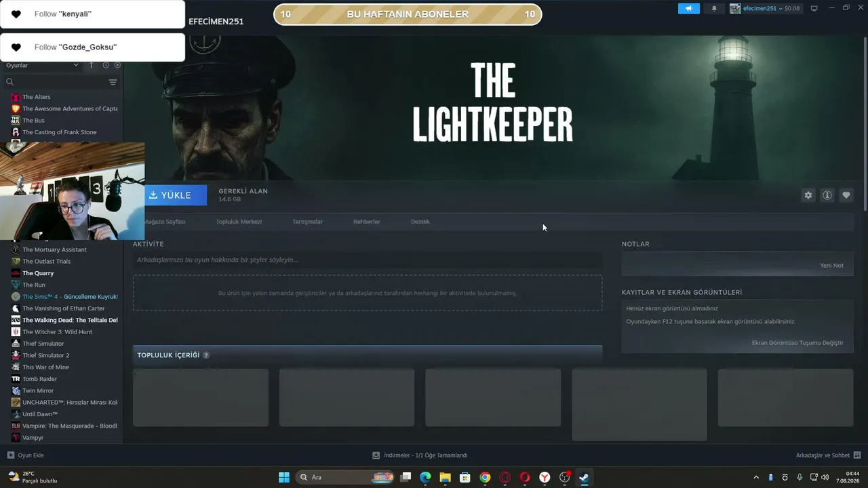Open the Mağaza Sayfası tab

click(x=164, y=222)
